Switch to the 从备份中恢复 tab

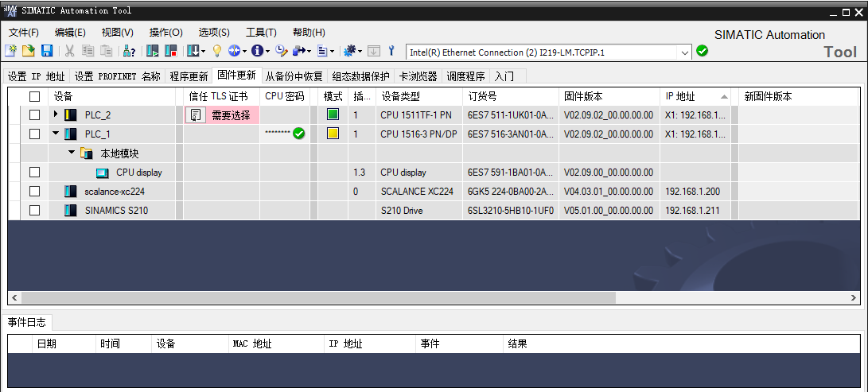tap(294, 76)
